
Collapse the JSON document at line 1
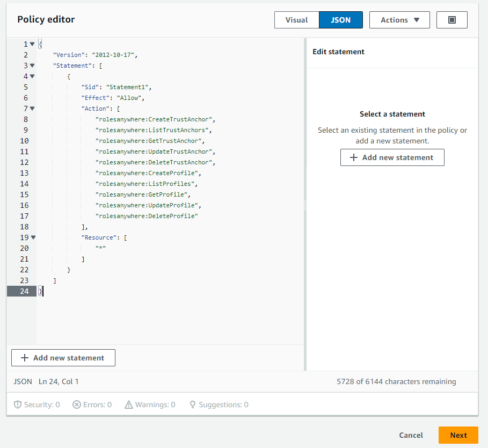(32, 44)
